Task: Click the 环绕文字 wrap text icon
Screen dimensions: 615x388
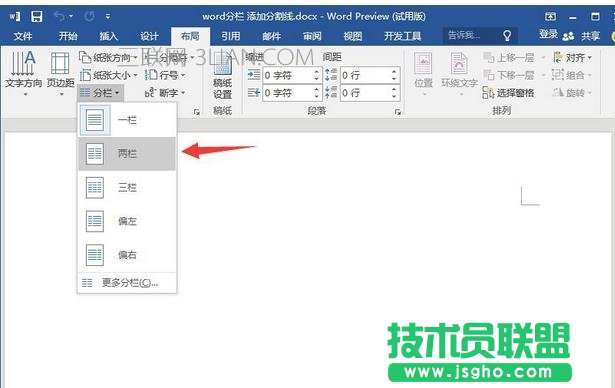Action: [459, 75]
